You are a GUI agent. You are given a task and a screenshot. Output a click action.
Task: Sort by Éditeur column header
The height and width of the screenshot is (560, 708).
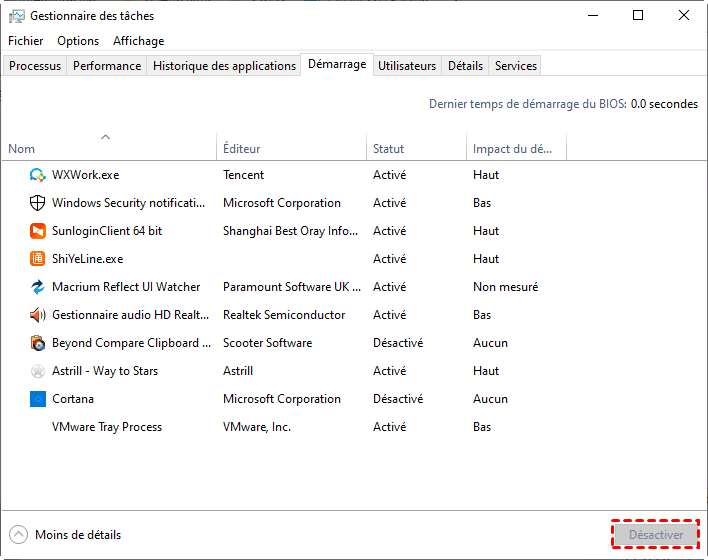(242, 149)
